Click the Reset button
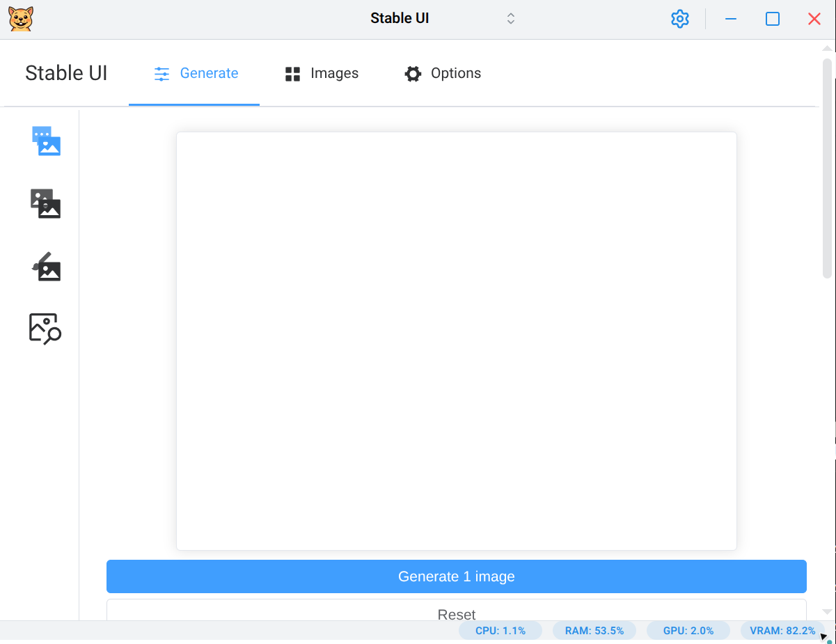The image size is (836, 644). click(456, 611)
